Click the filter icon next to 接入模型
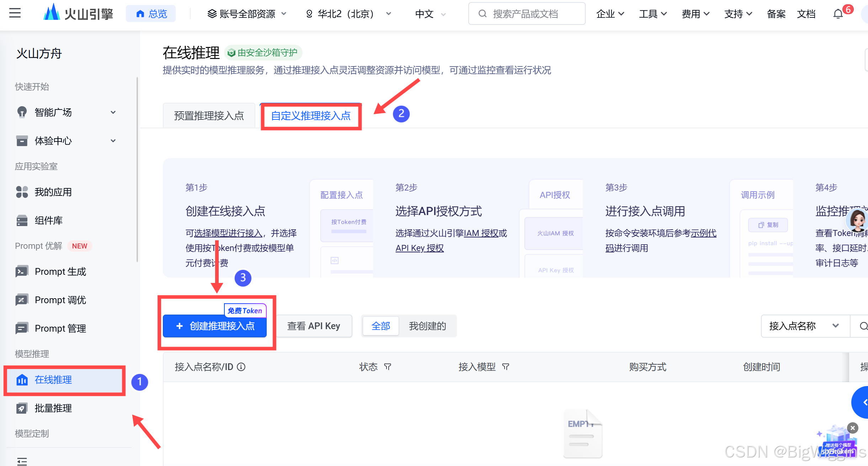 pyautogui.click(x=506, y=367)
